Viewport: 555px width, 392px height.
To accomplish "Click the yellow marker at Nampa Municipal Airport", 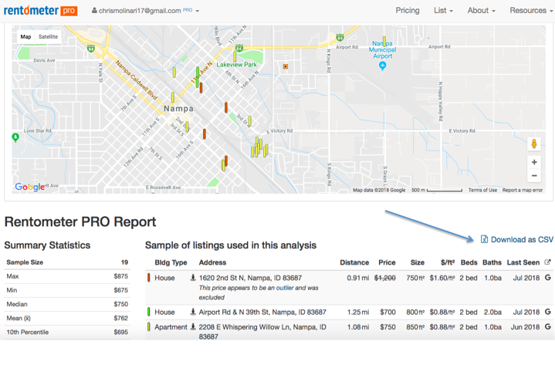I will tap(384, 42).
